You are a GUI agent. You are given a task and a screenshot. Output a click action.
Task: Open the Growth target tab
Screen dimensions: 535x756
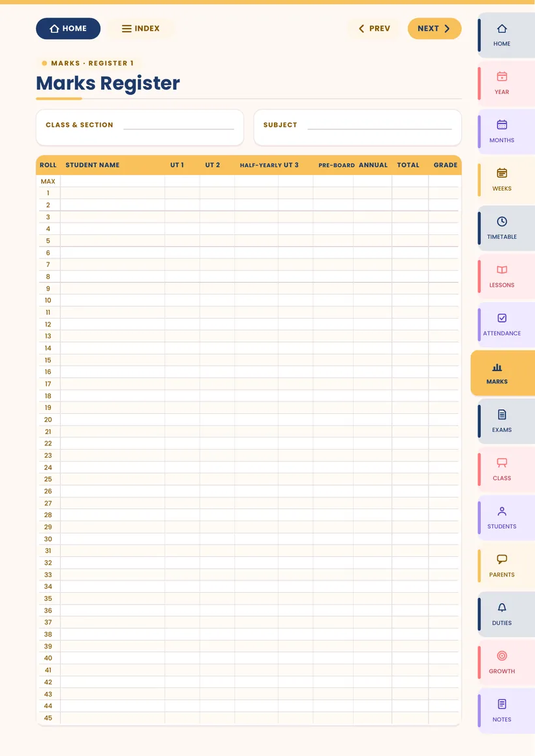point(506,663)
